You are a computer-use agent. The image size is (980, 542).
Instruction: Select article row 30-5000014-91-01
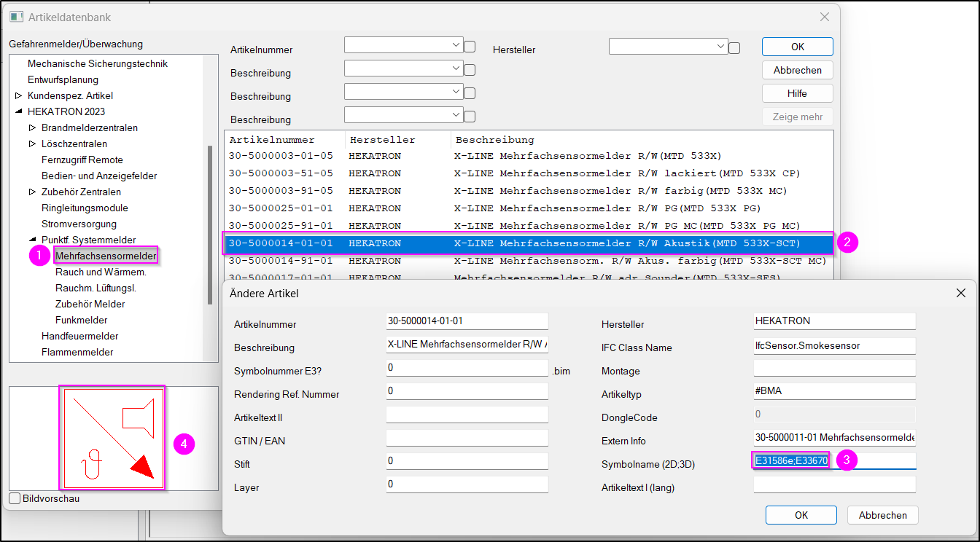529,260
